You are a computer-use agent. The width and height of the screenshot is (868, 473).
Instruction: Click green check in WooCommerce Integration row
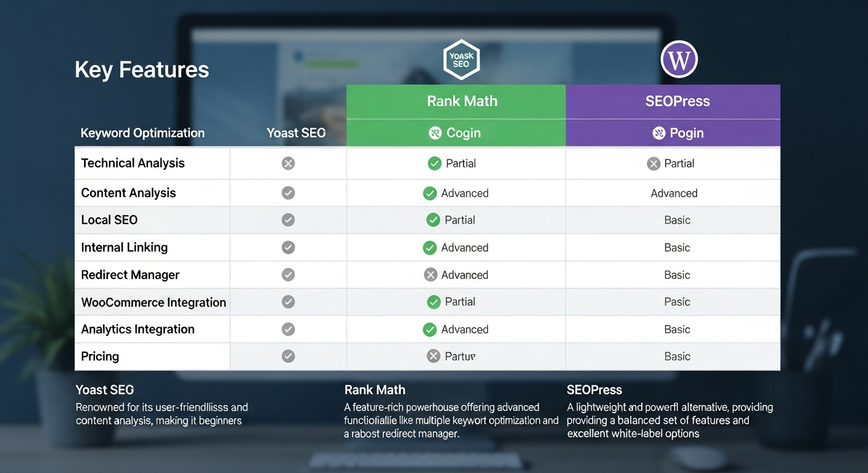433,302
